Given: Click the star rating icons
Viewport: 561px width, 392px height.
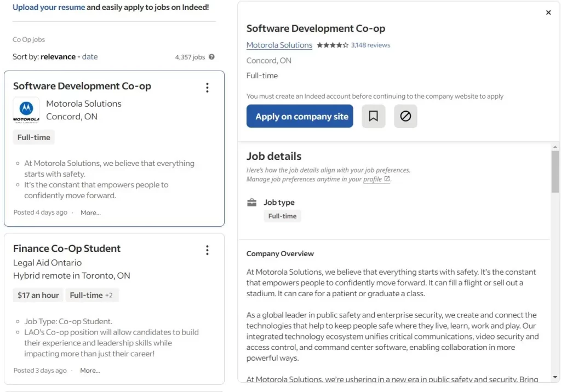Looking at the screenshot, I should tap(333, 45).
